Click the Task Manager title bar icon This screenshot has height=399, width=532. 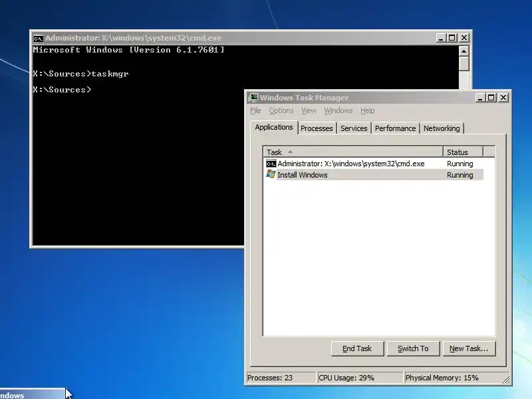[253, 98]
